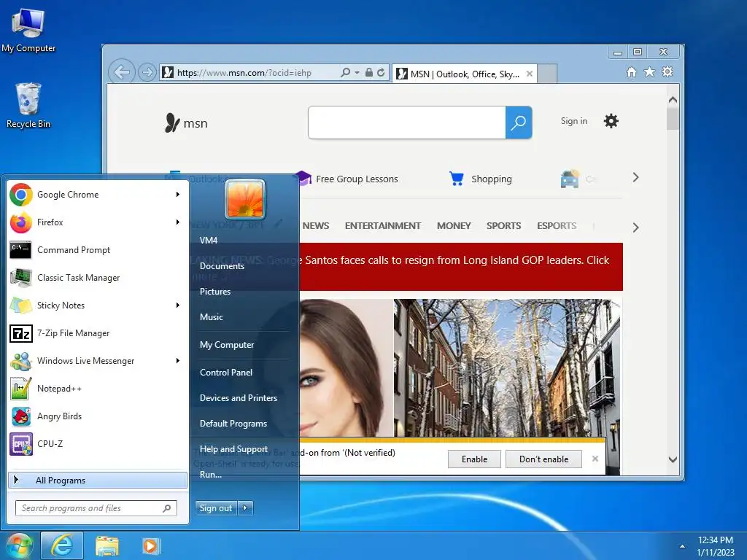Click the MSN search magnifier button
The width and height of the screenshot is (747, 560).
519,122
